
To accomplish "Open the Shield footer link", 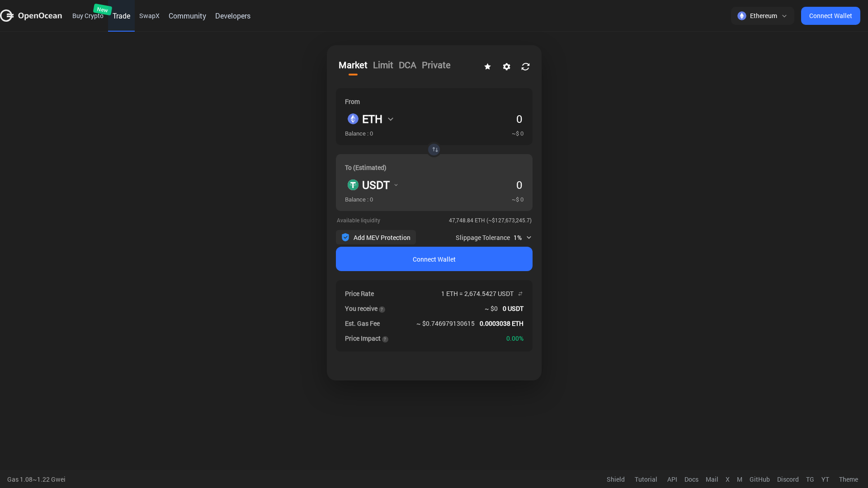I will click(615, 479).
